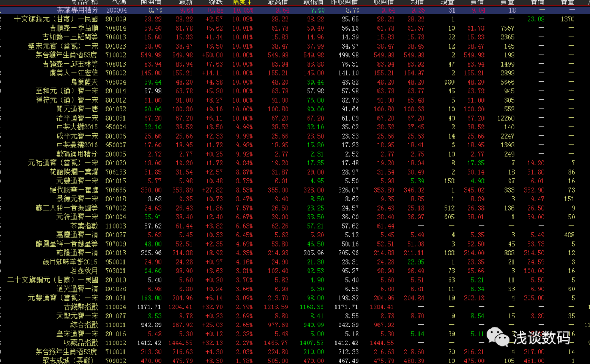This screenshot has width=590, height=364.
Task: Open the quote 茅台雞年生肖酒53度
Action: 66,55
